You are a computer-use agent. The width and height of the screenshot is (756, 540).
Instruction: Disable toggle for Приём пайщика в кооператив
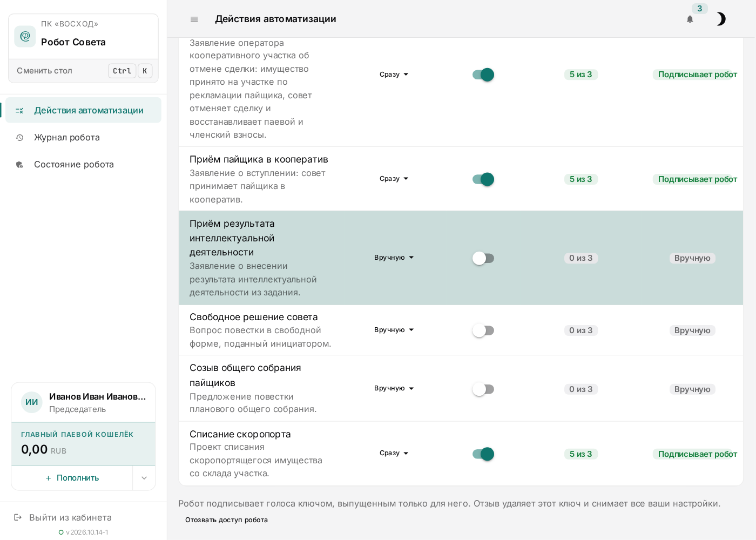pyautogui.click(x=483, y=179)
